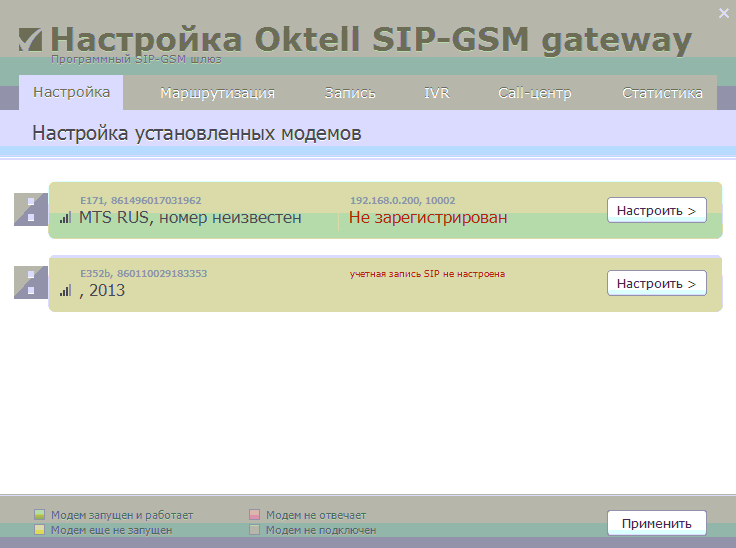This screenshot has width=736, height=548.
Task: Click the pink 'Модем не отвечает' legend swatch
Action: (254, 515)
